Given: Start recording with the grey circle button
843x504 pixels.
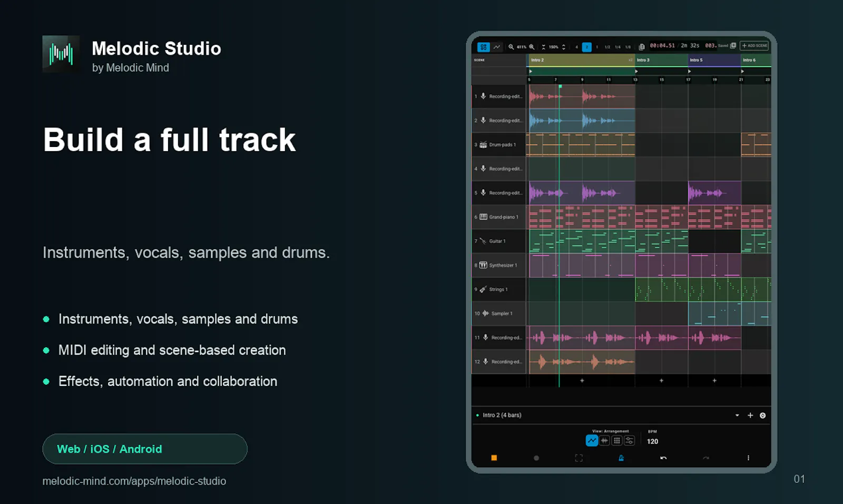Looking at the screenshot, I should [536, 458].
